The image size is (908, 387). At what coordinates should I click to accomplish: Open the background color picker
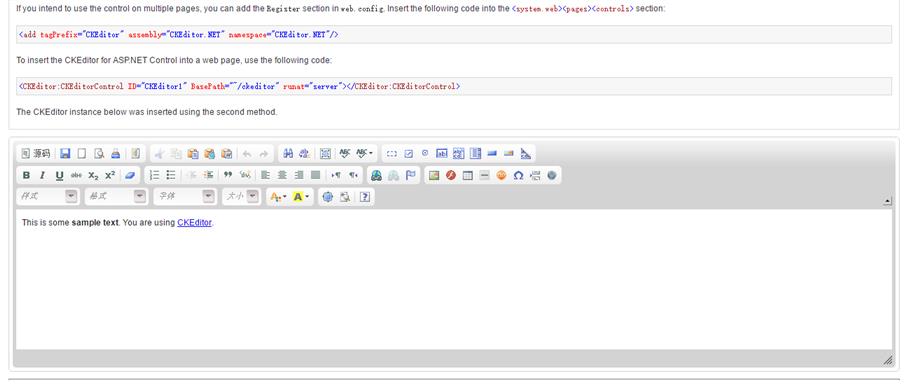pos(301,197)
